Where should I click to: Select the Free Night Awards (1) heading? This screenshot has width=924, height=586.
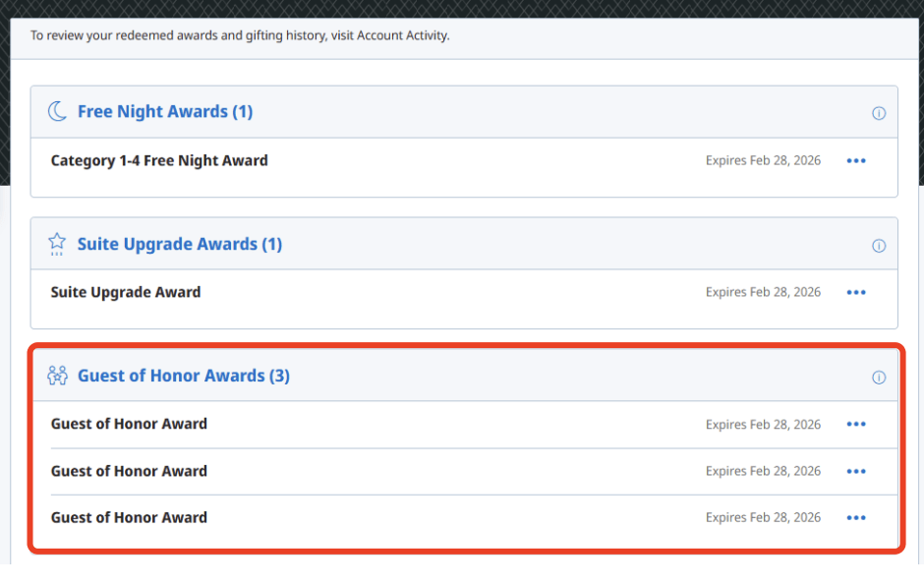[x=165, y=111]
